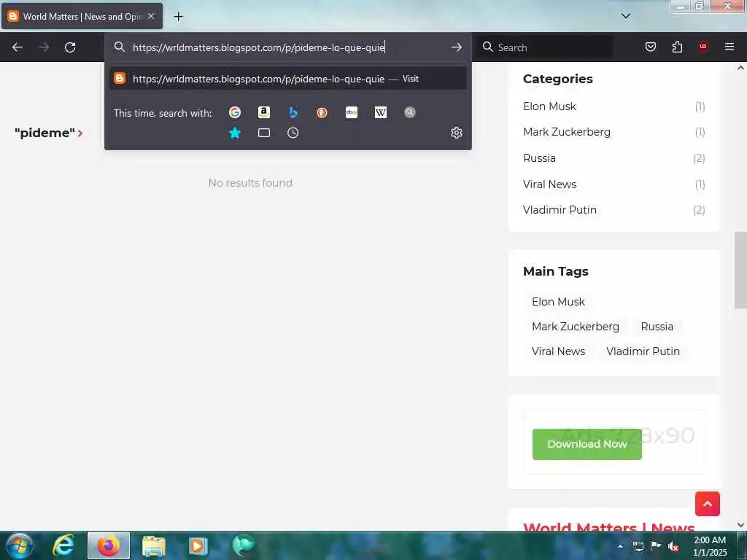Search with Amazon this time

click(264, 112)
